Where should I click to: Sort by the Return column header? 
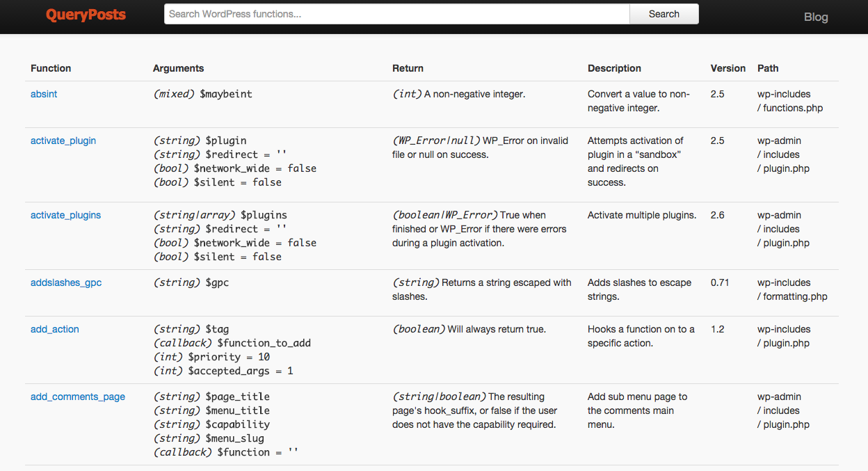click(x=408, y=68)
